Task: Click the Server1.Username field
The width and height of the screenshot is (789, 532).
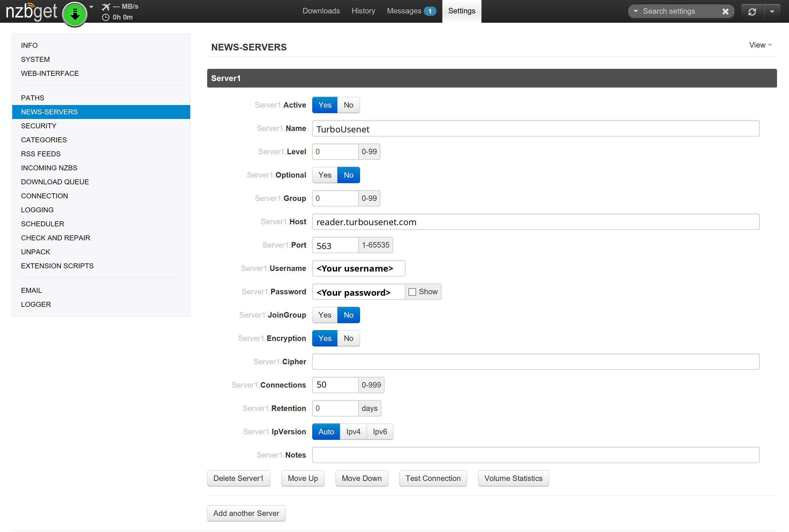Action: [359, 269]
